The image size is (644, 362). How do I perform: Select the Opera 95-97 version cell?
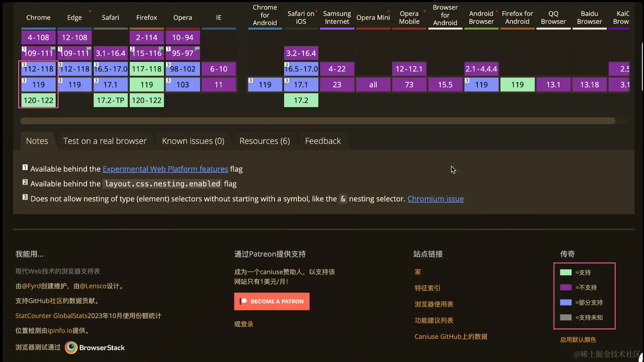183,53
